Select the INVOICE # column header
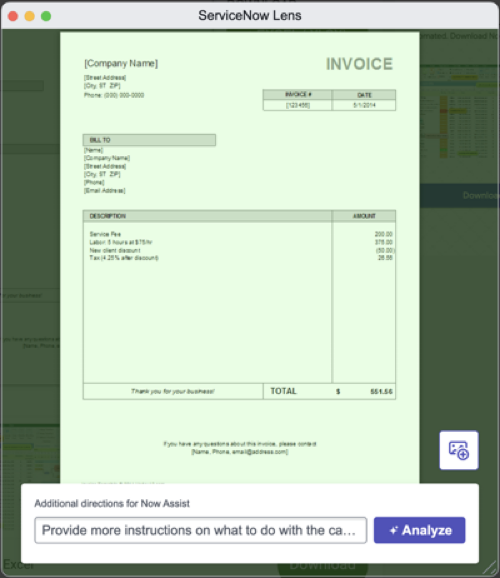Screen dimensions: 500x578 click(297, 95)
